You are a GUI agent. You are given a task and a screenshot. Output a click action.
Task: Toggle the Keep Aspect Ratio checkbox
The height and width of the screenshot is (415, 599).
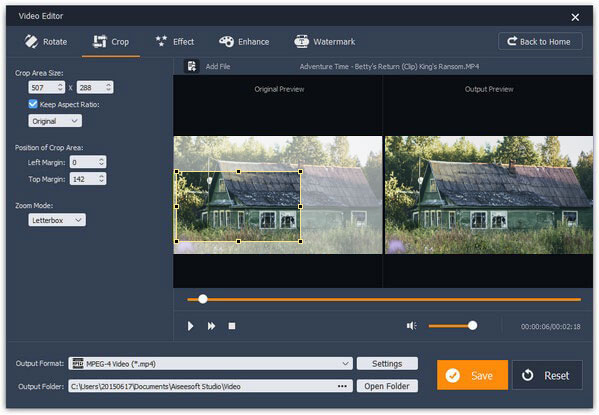[x=33, y=104]
